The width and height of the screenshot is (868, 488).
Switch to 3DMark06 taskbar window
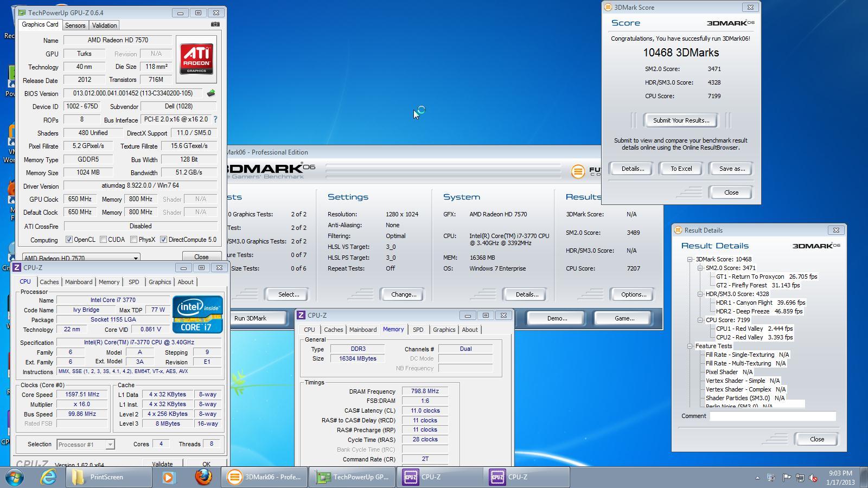264,477
